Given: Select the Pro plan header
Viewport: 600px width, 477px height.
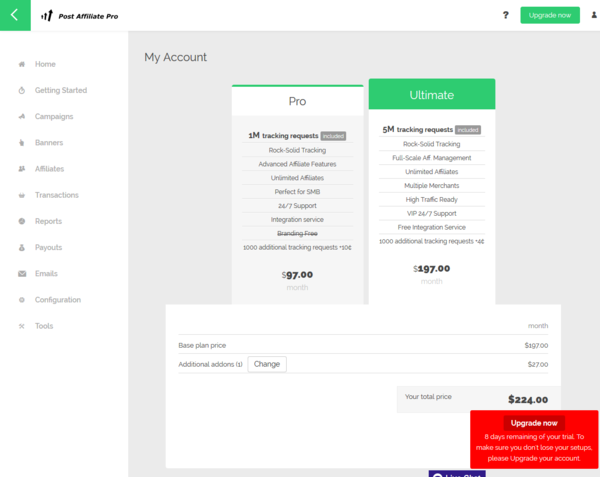Looking at the screenshot, I should 297,101.
